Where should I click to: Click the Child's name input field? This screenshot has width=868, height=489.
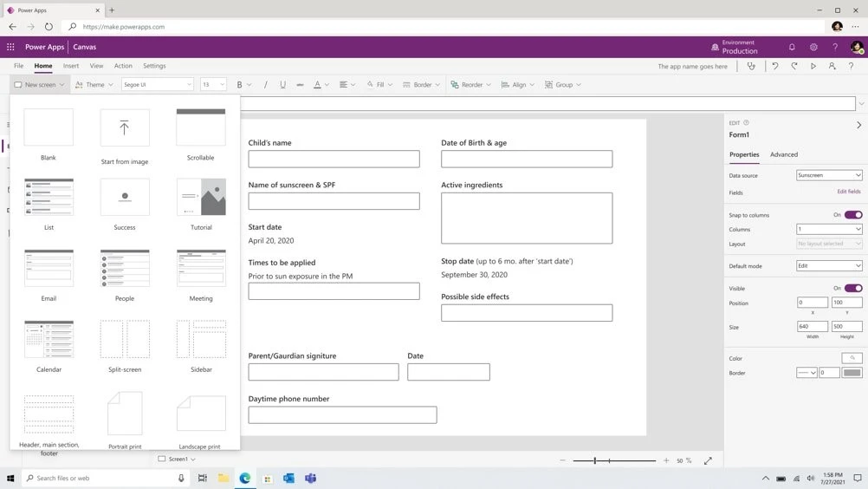click(x=334, y=159)
